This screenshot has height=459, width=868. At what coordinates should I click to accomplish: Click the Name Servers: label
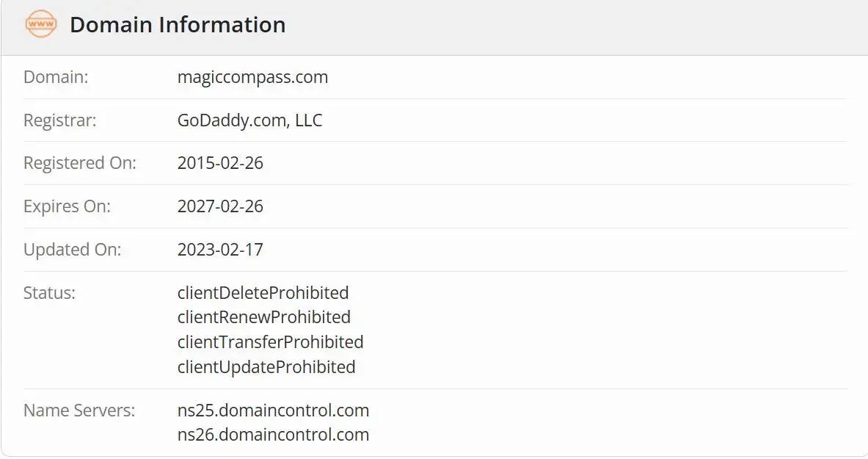pyautogui.click(x=79, y=411)
